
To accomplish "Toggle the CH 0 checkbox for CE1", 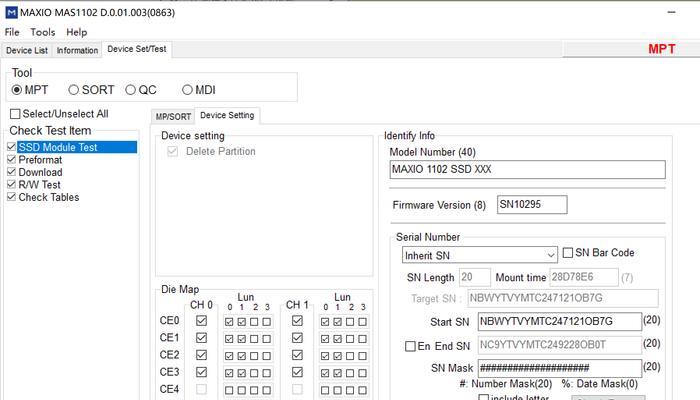I will [201, 338].
